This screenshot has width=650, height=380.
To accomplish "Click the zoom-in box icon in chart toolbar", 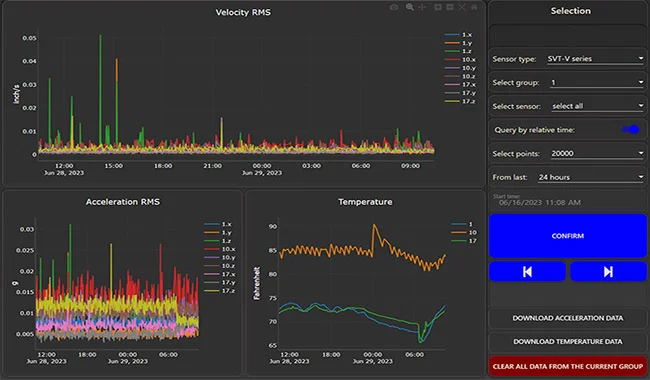I will point(438,7).
